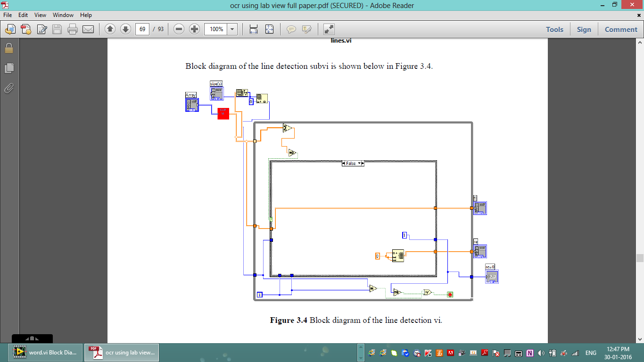
Task: Click the red stop terminal in loop
Action: (x=450, y=295)
